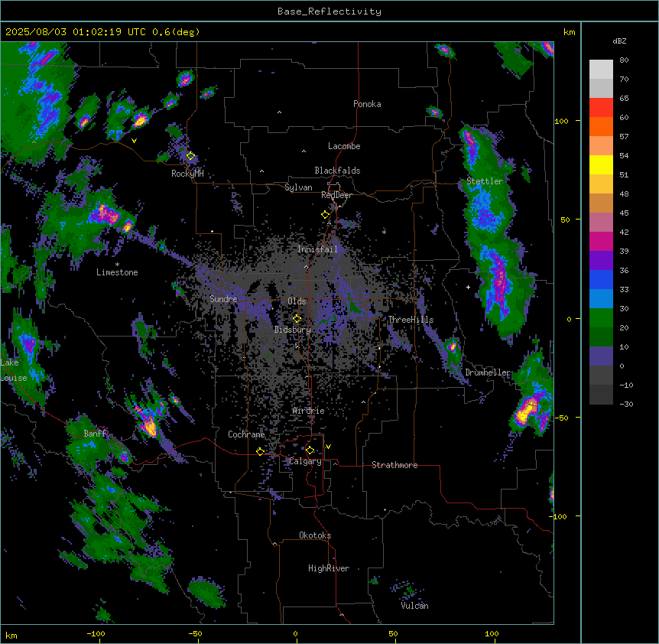659x644 pixels.
Task: Click the ThreeHills city label
Action: click(x=411, y=320)
